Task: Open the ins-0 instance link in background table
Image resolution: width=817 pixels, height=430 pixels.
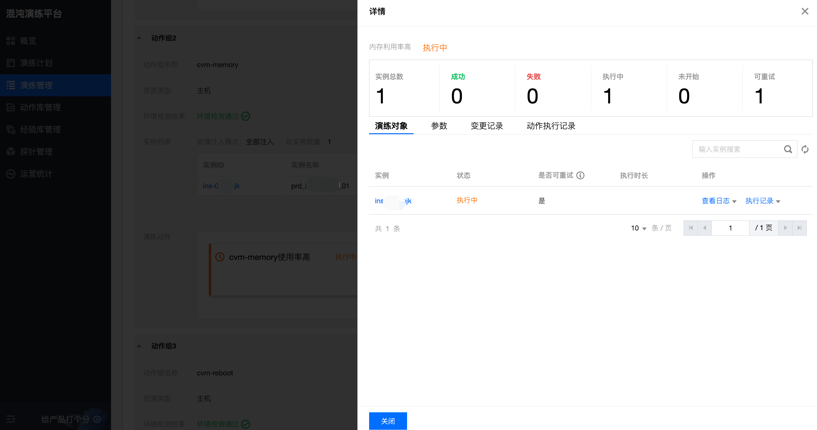Action: (x=221, y=186)
